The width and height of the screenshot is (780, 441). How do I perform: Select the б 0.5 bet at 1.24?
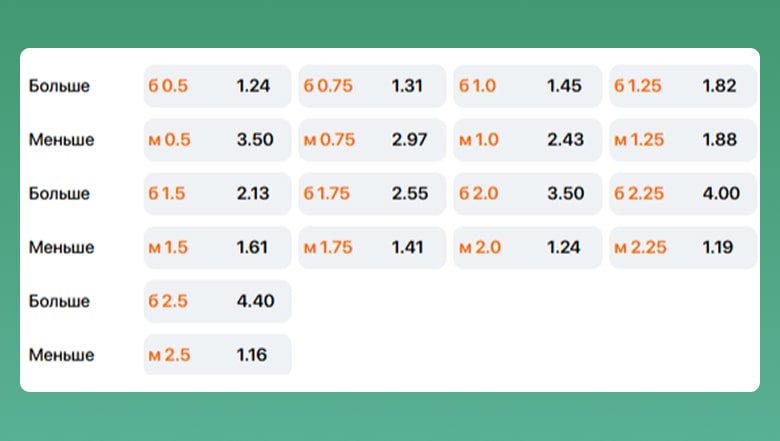(217, 86)
